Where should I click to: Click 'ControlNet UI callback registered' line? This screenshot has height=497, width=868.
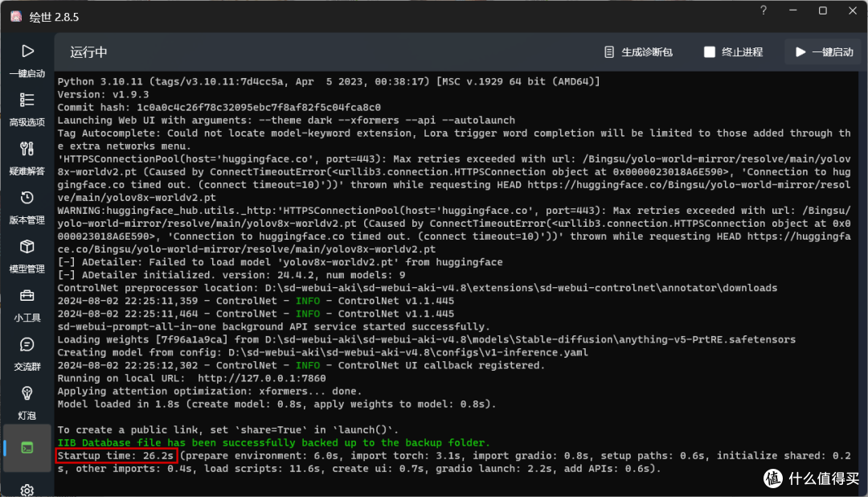[301, 365]
